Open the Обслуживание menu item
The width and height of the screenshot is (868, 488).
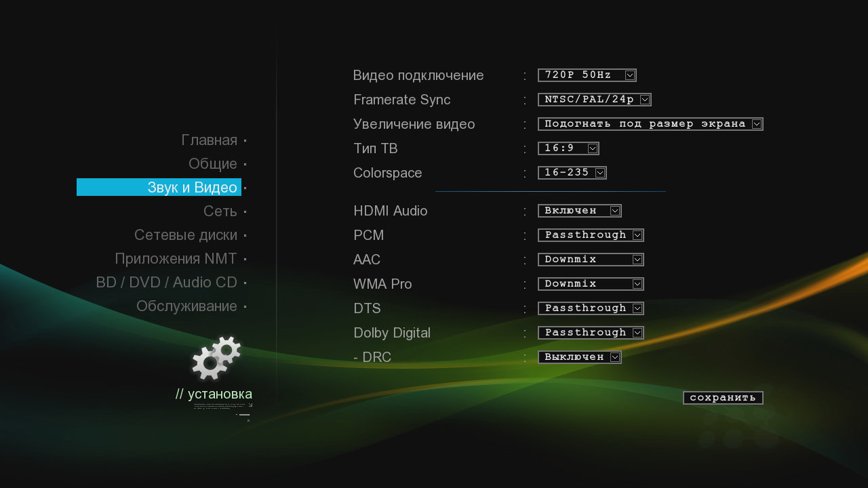coord(186,306)
